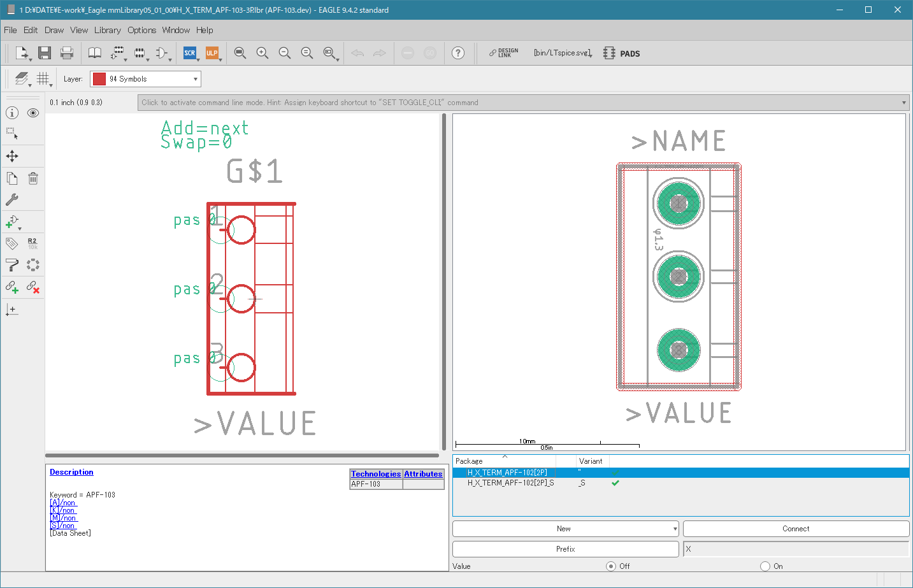Select the Mark origin tool
Screen dimensions: 913x588
(12, 310)
